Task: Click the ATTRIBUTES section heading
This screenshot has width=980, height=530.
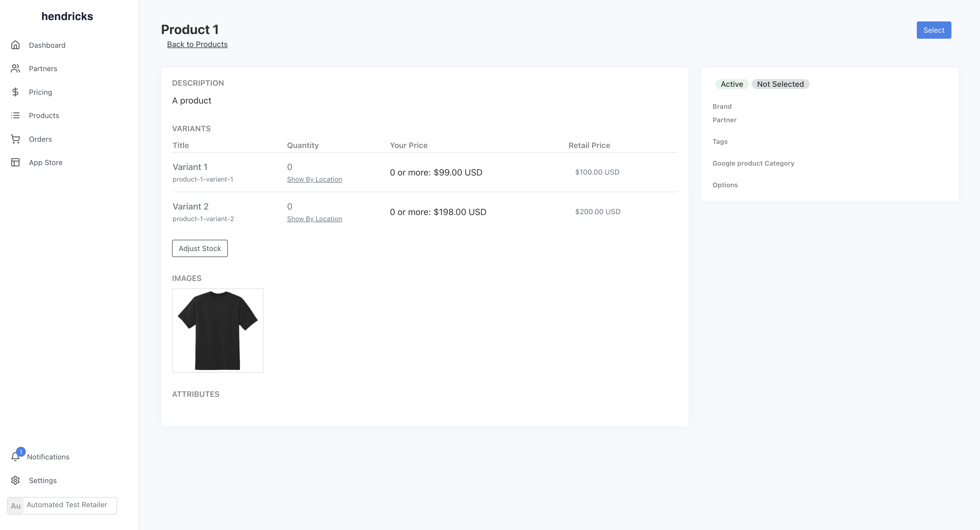Action: click(x=196, y=394)
